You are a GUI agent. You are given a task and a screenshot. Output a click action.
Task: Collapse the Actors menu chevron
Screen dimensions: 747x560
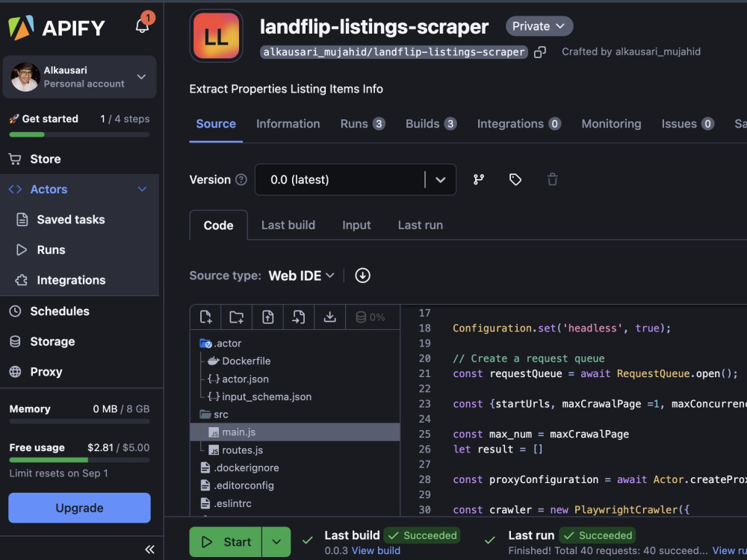click(142, 189)
